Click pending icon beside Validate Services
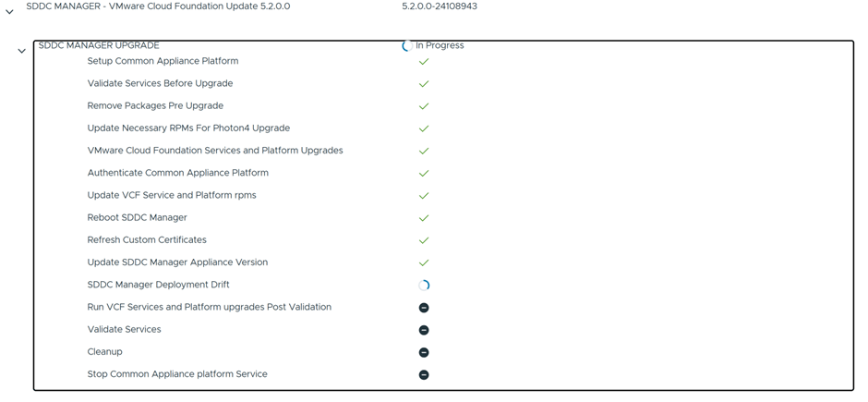 (x=424, y=330)
